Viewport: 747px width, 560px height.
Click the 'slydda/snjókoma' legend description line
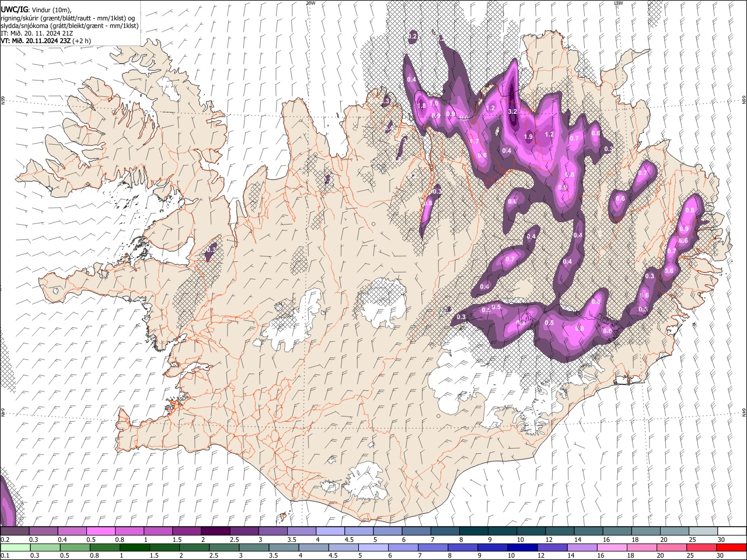pos(69,26)
